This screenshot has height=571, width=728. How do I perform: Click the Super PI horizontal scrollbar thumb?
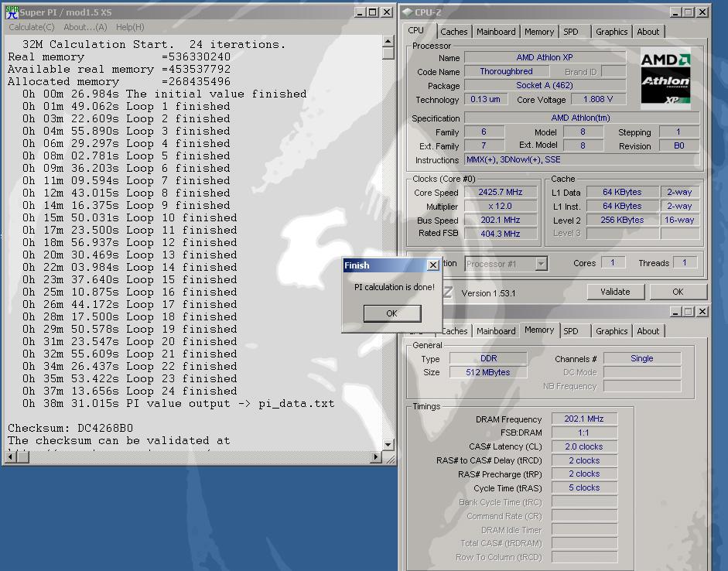(x=22, y=457)
